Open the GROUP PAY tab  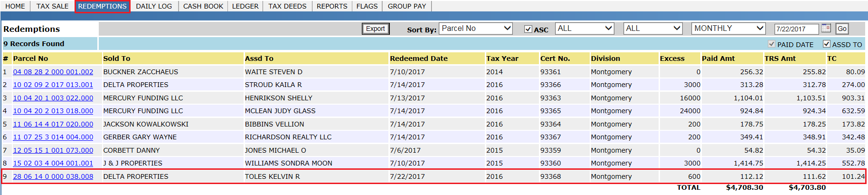click(x=407, y=6)
